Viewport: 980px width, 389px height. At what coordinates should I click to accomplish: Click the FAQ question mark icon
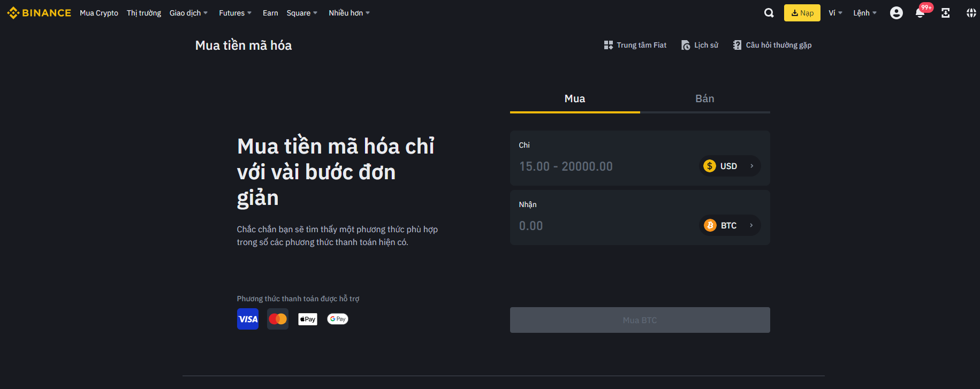(738, 45)
